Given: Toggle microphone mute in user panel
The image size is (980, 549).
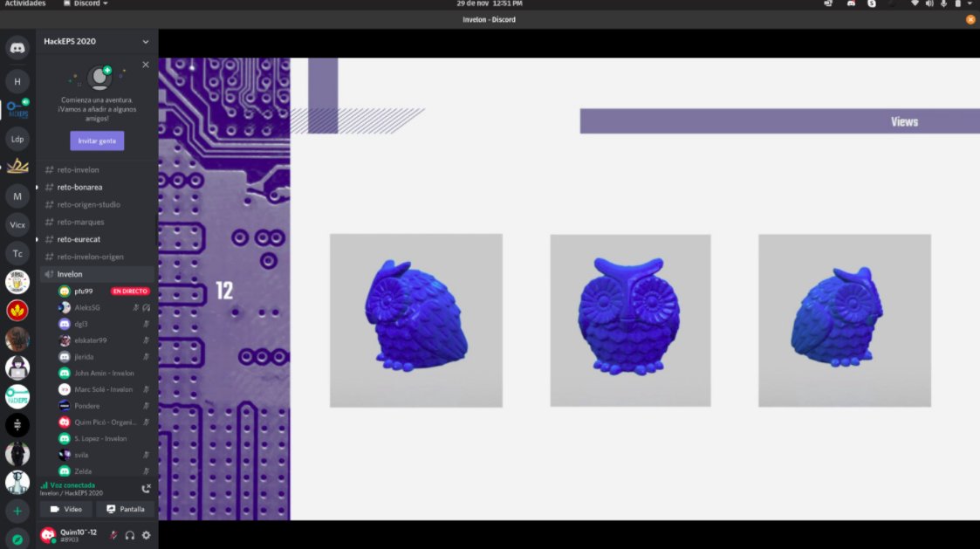Looking at the screenshot, I should [x=113, y=535].
